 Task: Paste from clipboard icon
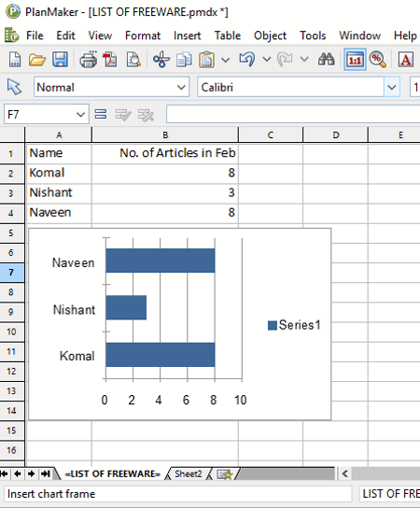tap(206, 60)
